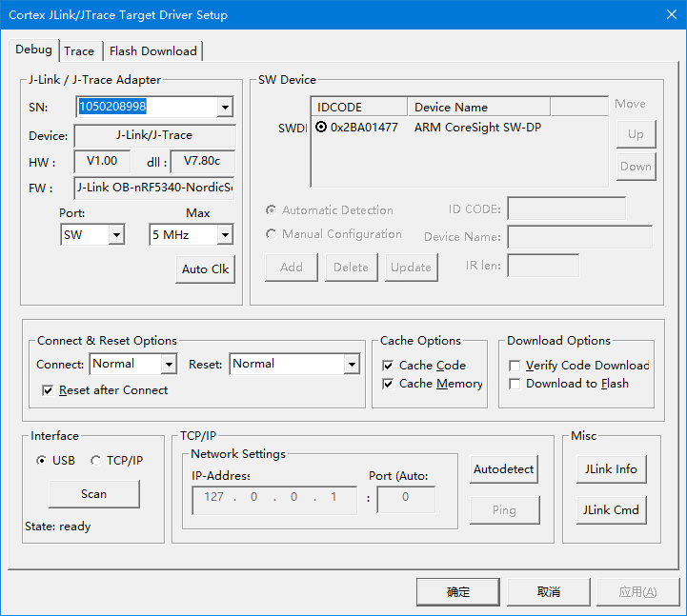Enable Download to Flash checkbox
This screenshot has width=687, height=616.
(515, 384)
